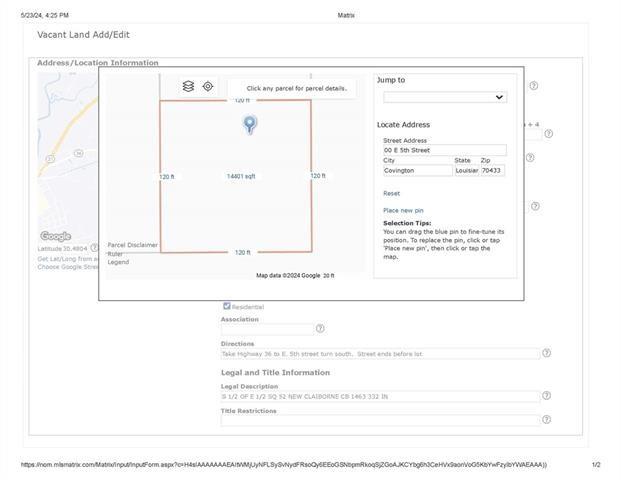Click the Street Address input field

(x=444, y=150)
